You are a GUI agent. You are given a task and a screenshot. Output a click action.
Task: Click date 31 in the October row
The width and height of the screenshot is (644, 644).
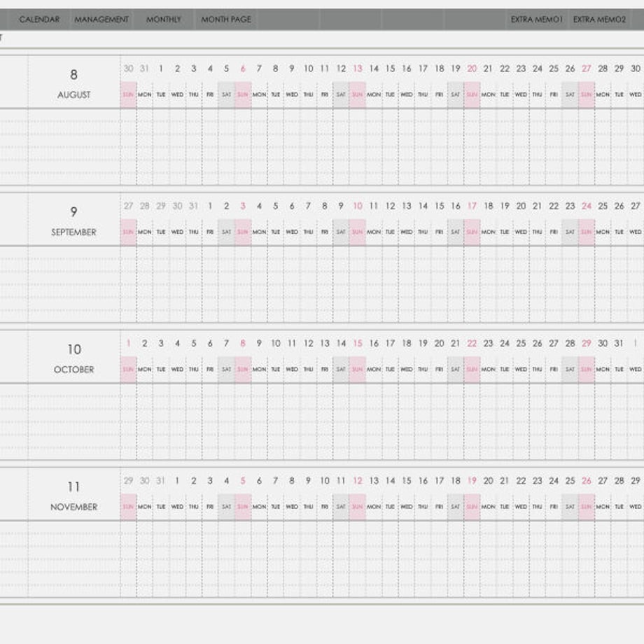619,344
